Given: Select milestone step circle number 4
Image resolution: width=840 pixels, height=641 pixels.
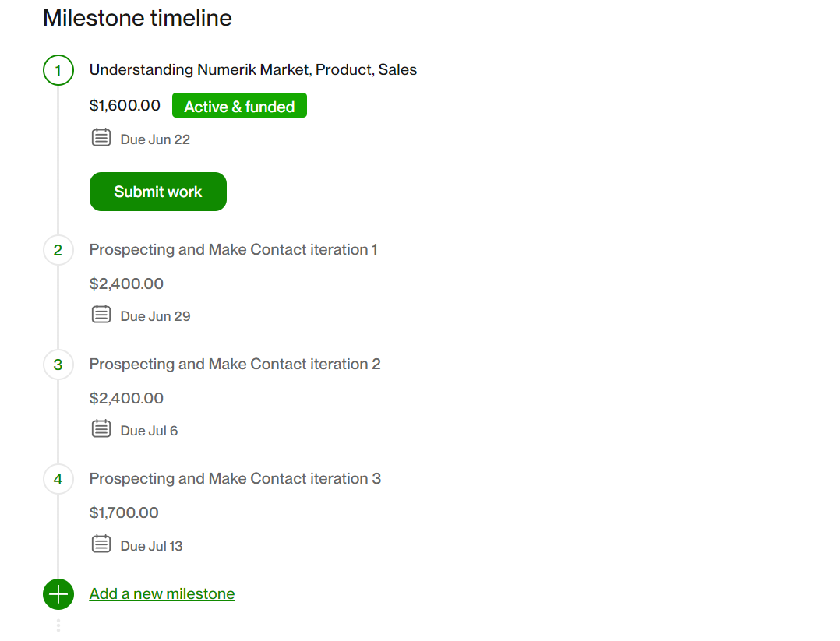Looking at the screenshot, I should tap(58, 479).
